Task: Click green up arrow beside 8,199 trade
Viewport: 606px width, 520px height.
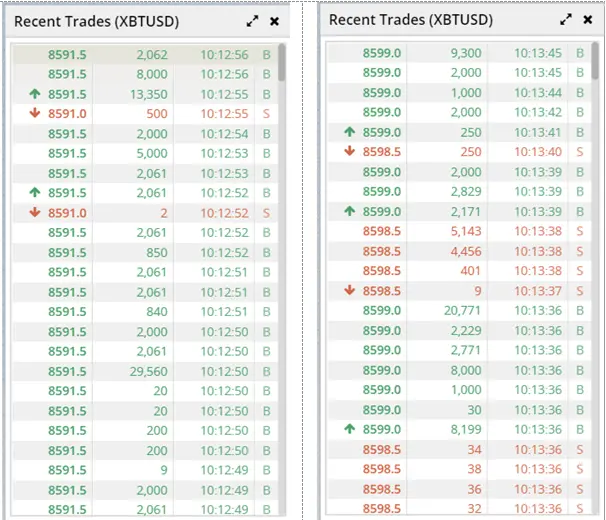Action: tap(349, 428)
